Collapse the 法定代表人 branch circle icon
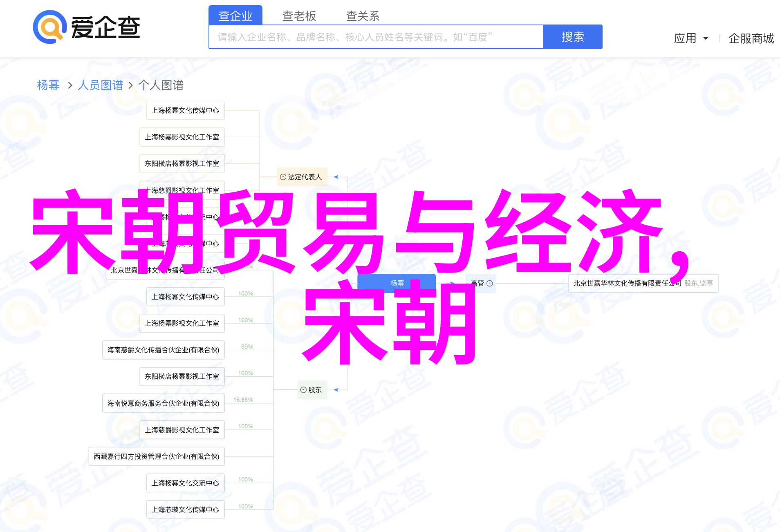 (x=283, y=177)
